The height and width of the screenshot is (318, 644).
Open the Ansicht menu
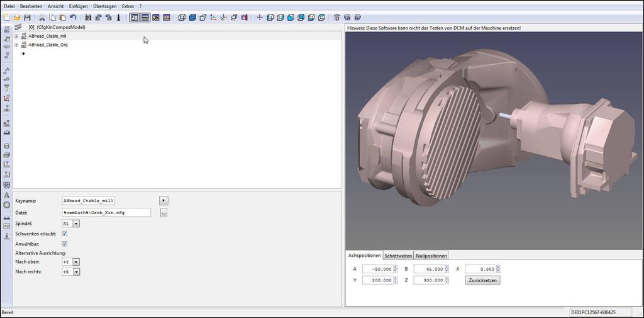pos(56,6)
